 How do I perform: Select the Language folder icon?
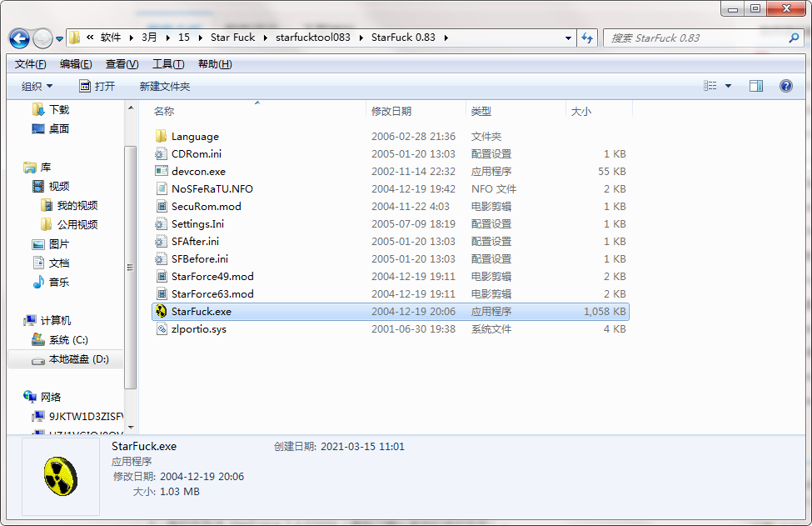[x=161, y=137]
